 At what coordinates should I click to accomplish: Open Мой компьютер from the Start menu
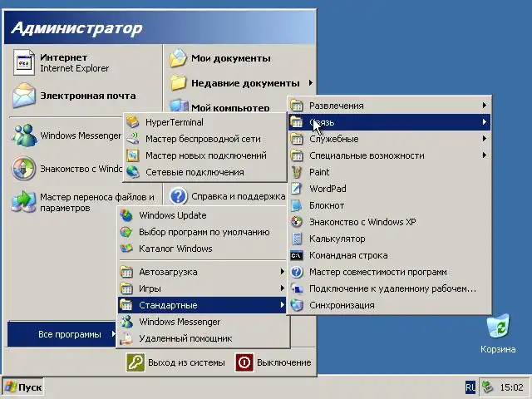click(219, 107)
